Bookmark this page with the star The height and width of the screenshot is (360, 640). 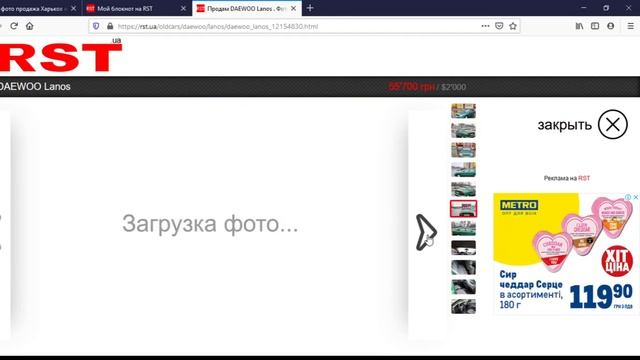pyautogui.click(x=513, y=26)
